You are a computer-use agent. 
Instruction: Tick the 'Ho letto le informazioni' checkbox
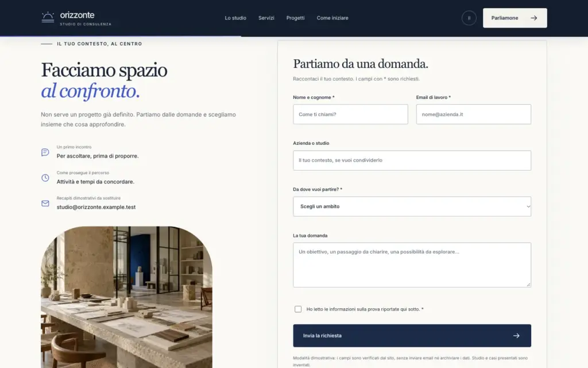(x=298, y=309)
